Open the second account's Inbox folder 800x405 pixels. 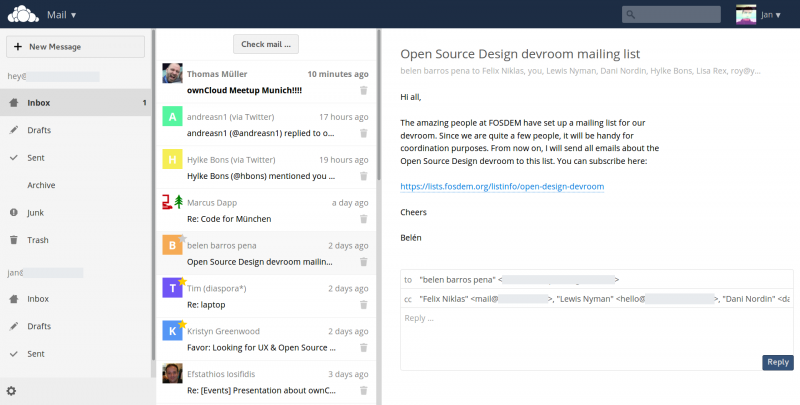76,299
